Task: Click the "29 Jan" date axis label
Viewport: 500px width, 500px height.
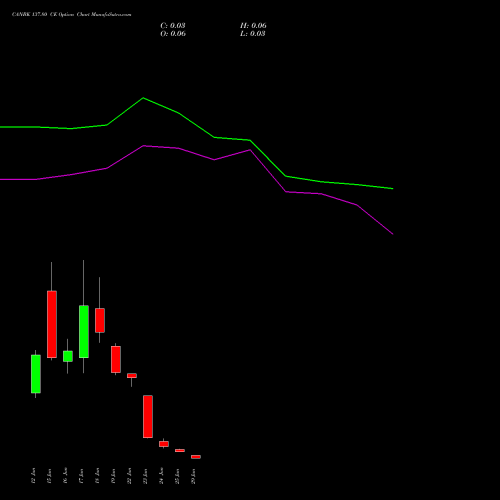Action: [193, 476]
